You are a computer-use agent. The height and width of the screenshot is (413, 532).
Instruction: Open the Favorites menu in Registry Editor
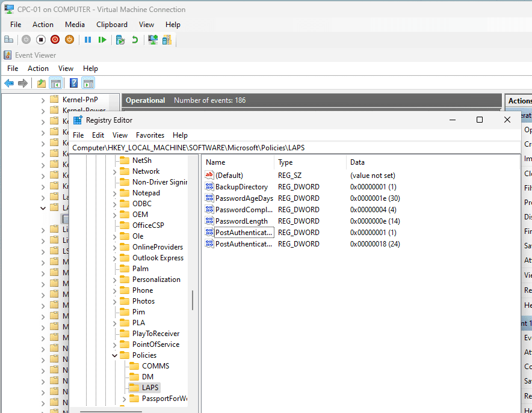[150, 135]
